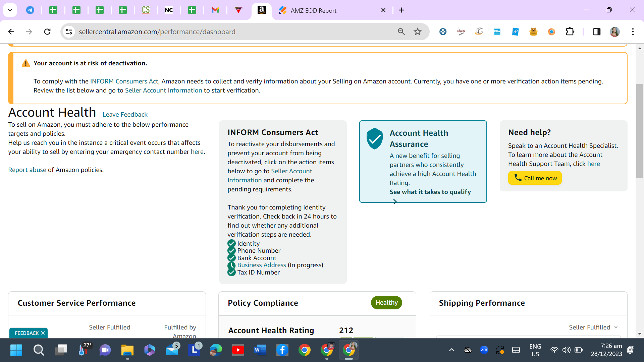Expand the Account Health Assurance chevron

pos(395,202)
